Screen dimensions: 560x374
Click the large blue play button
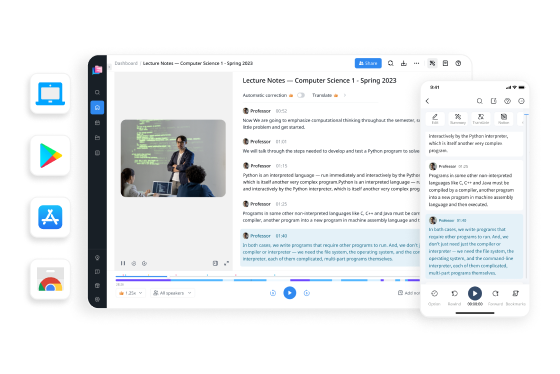[290, 293]
